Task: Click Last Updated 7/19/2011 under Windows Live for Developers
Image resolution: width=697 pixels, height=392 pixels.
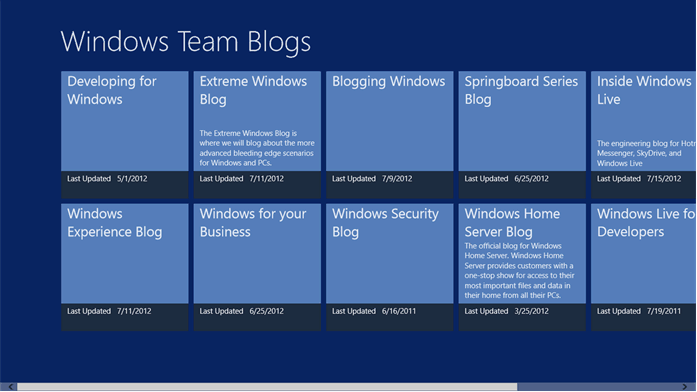Action: (639, 311)
